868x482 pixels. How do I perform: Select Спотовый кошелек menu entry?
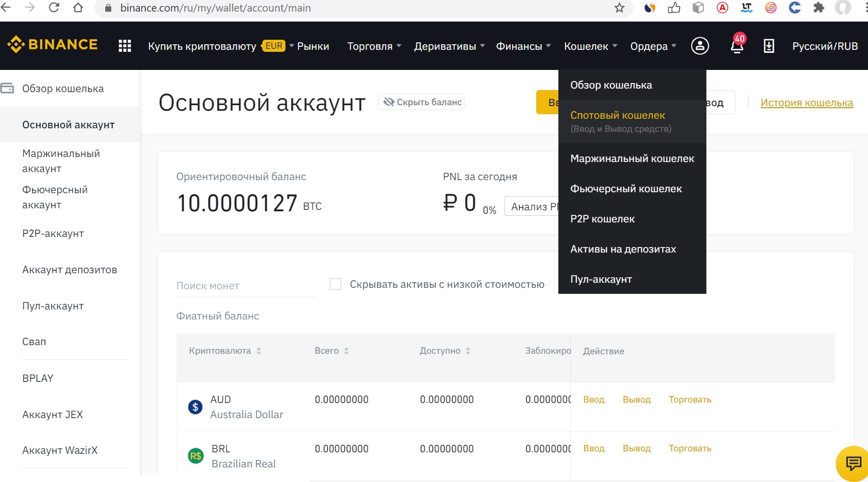tap(632, 121)
